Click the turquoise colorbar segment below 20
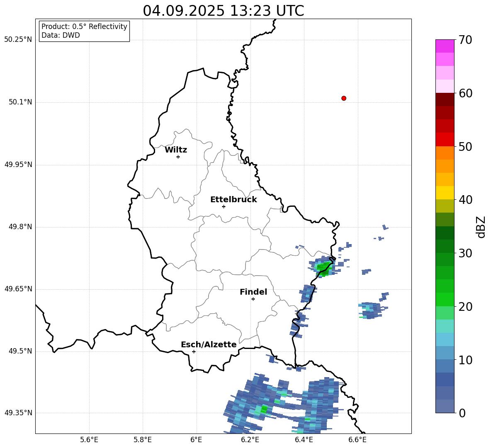The image size is (491, 448). tap(445, 326)
